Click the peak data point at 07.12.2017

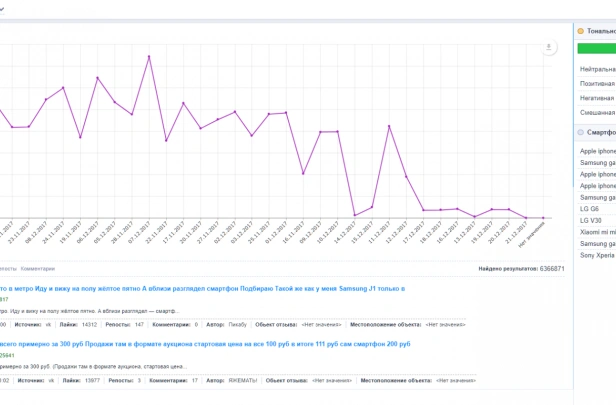[149, 57]
